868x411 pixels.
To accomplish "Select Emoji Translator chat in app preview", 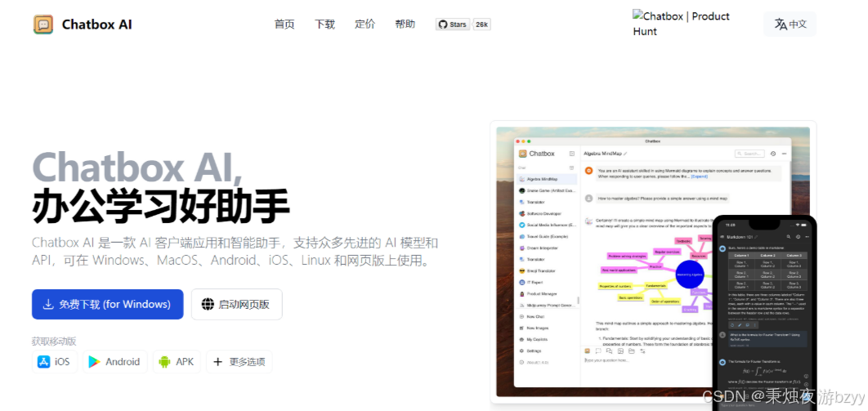I will 547,271.
